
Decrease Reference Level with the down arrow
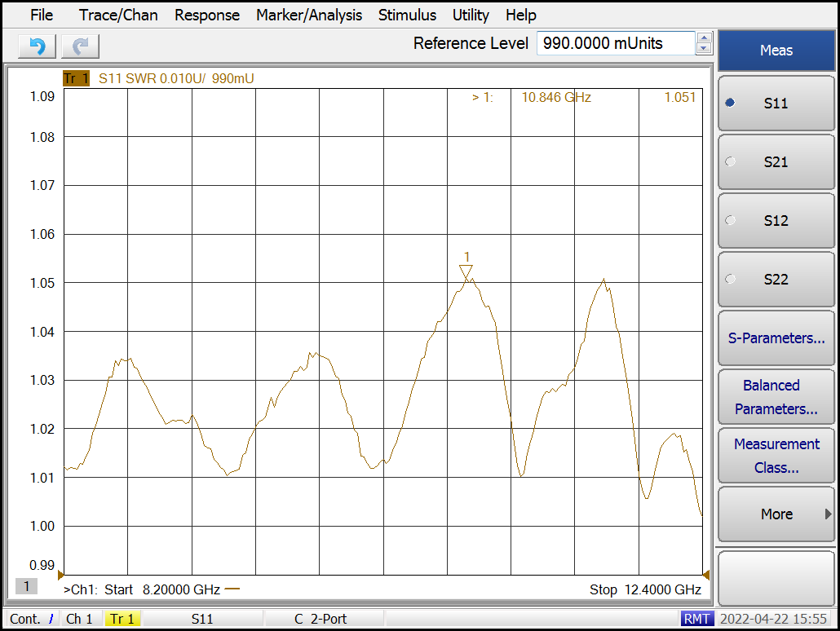pos(705,49)
